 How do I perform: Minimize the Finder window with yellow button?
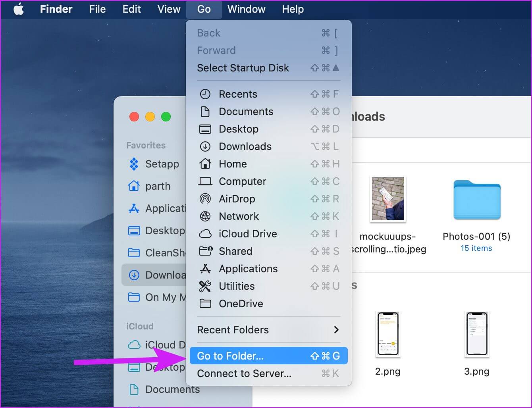pos(150,117)
